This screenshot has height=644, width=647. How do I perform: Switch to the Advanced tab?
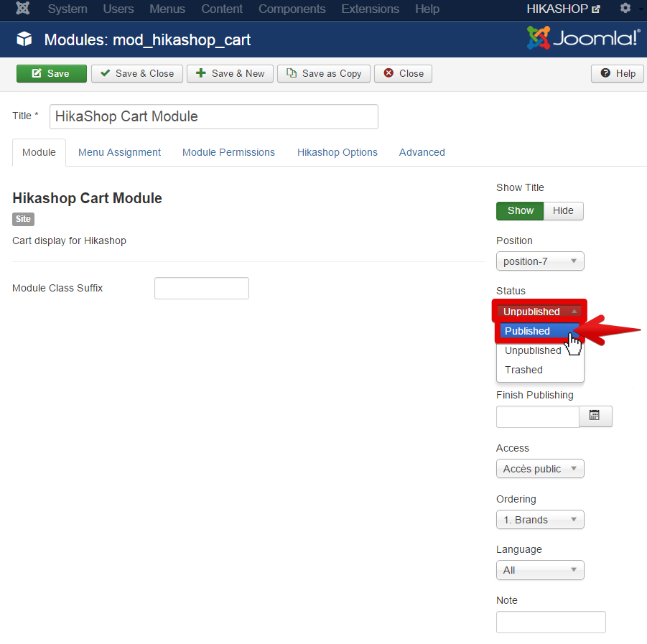[422, 152]
